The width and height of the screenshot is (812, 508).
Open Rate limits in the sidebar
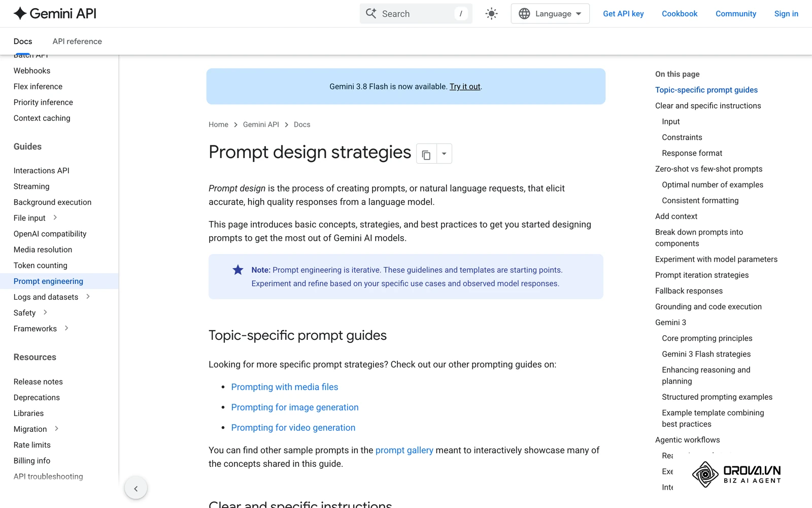coord(32,444)
